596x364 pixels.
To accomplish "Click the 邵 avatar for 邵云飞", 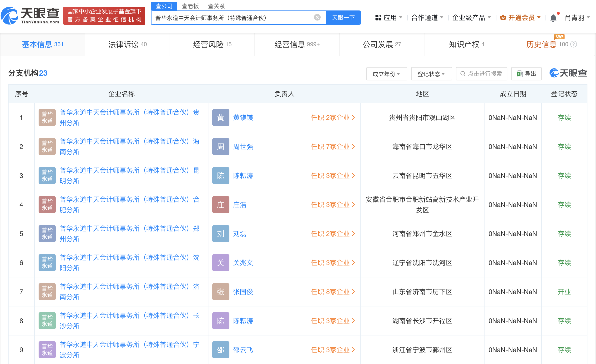I will 221,349.
